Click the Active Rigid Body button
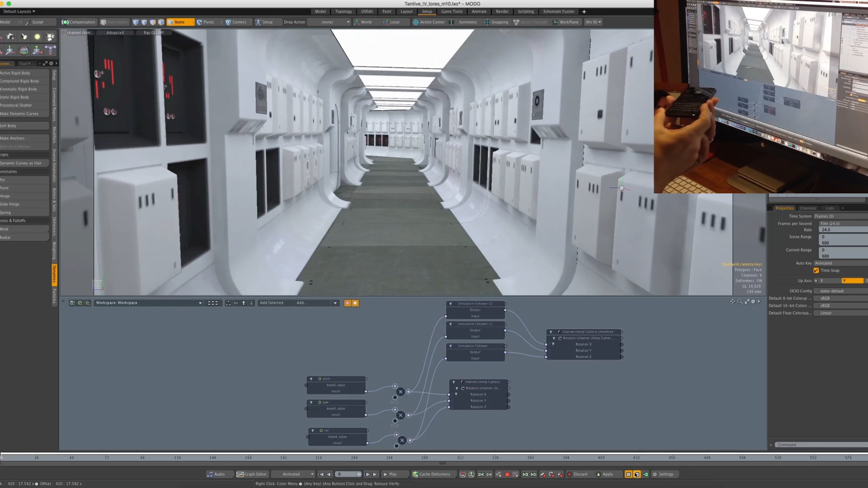The width and height of the screenshot is (868, 488). [24, 73]
